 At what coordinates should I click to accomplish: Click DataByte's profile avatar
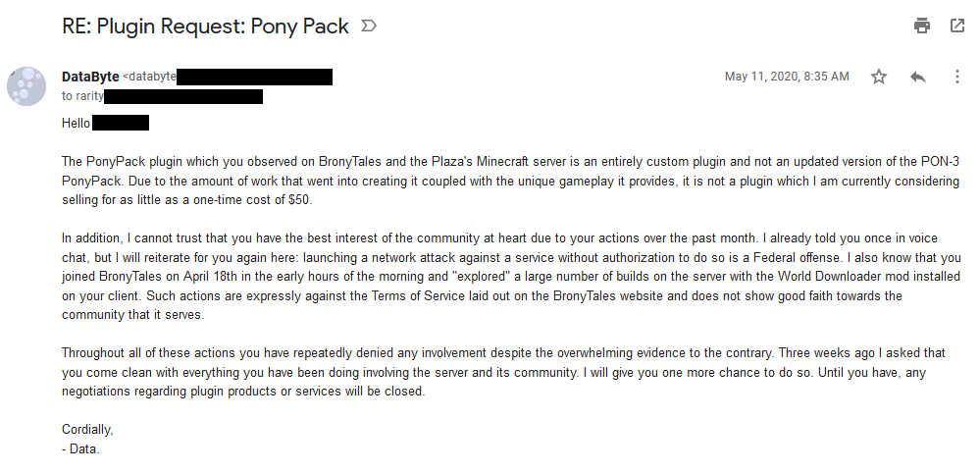26,86
